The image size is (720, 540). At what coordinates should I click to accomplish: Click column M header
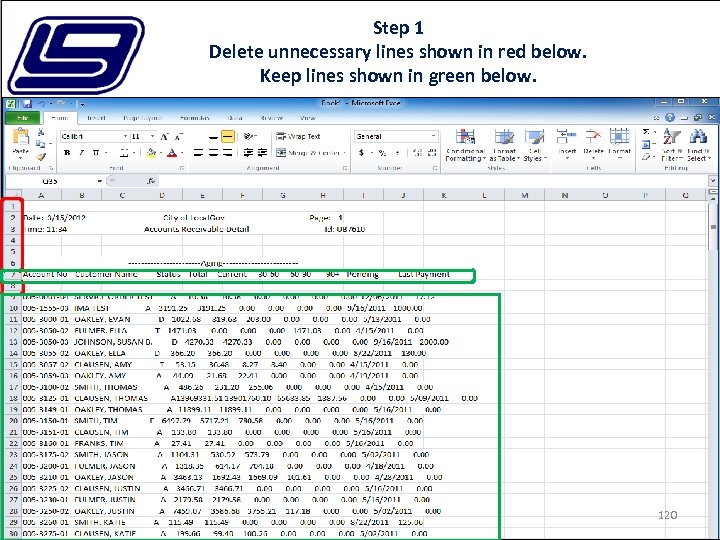(x=524, y=195)
